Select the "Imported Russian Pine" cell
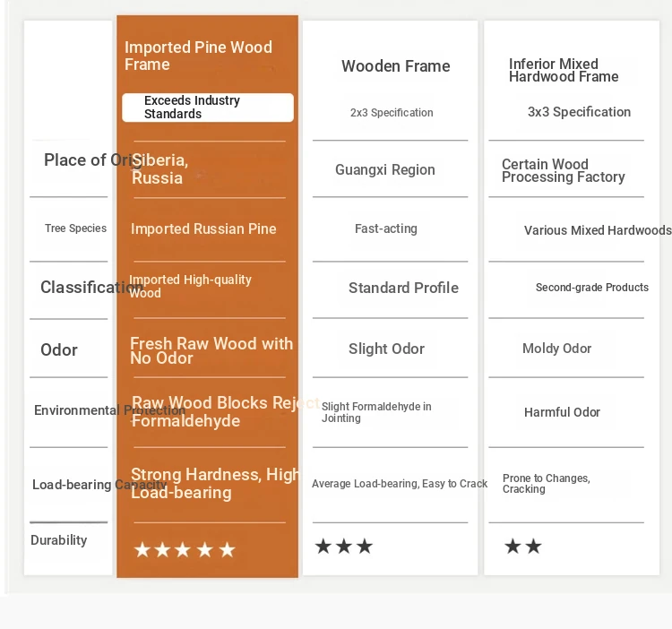Image resolution: width=672 pixels, height=629 pixels. pos(203,228)
